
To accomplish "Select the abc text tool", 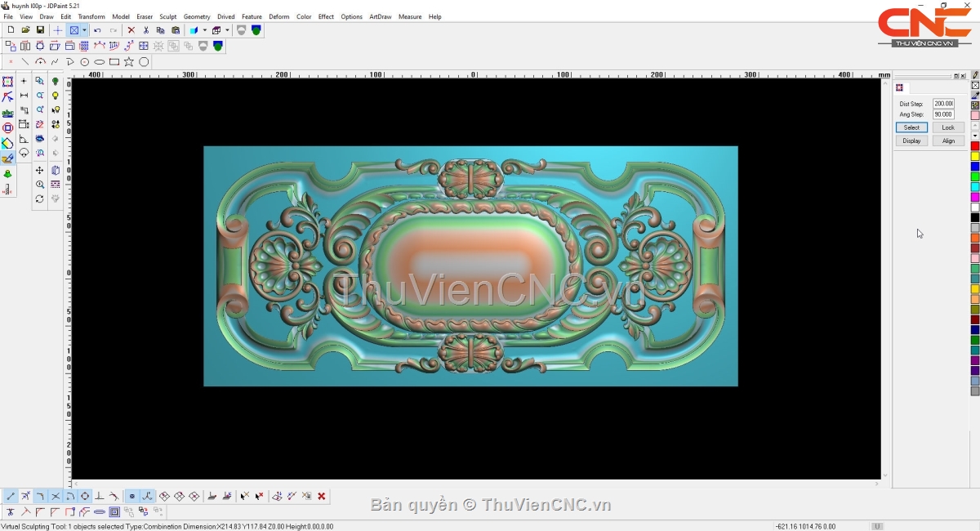I will 7,113.
